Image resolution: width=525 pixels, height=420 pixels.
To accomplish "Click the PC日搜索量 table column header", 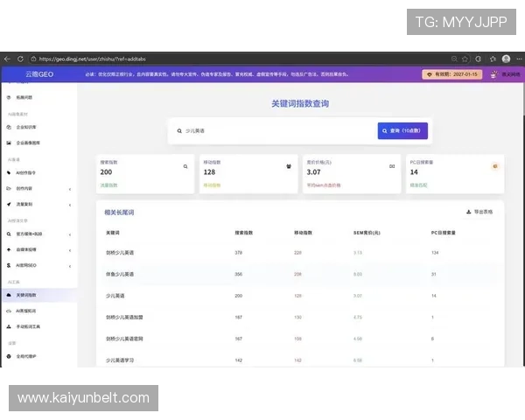I will click(443, 233).
